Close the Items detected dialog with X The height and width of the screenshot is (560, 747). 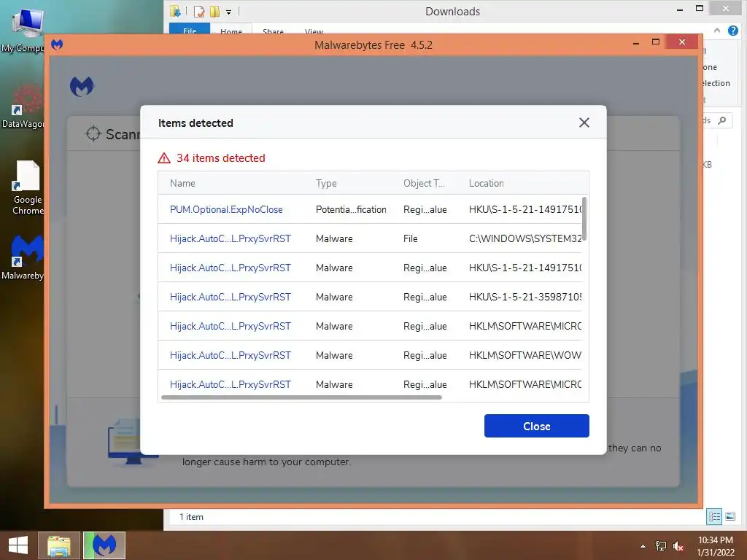[584, 122]
